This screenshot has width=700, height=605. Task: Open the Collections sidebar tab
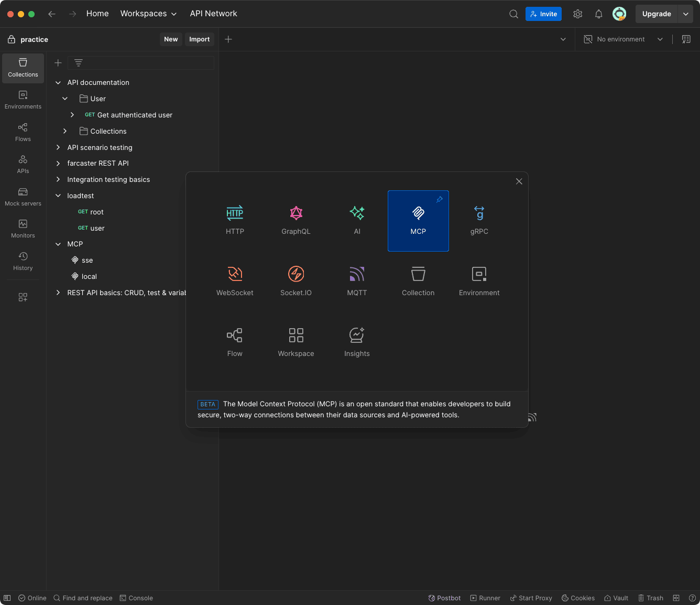pyautogui.click(x=23, y=68)
